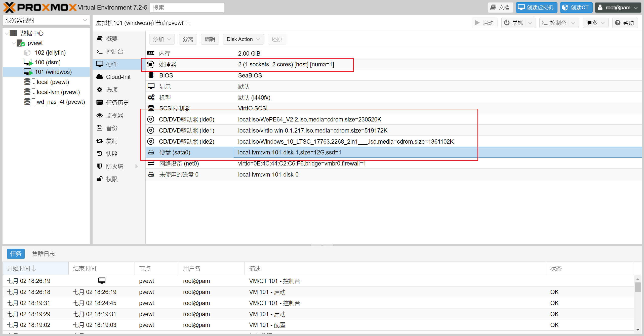
Task: Switch to the 任务 tab
Action: (x=16, y=254)
